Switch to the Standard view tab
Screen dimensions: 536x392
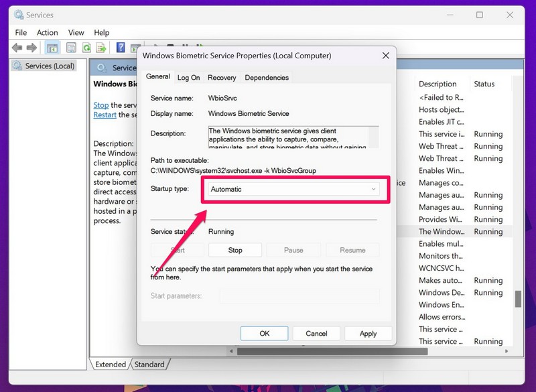coord(149,365)
